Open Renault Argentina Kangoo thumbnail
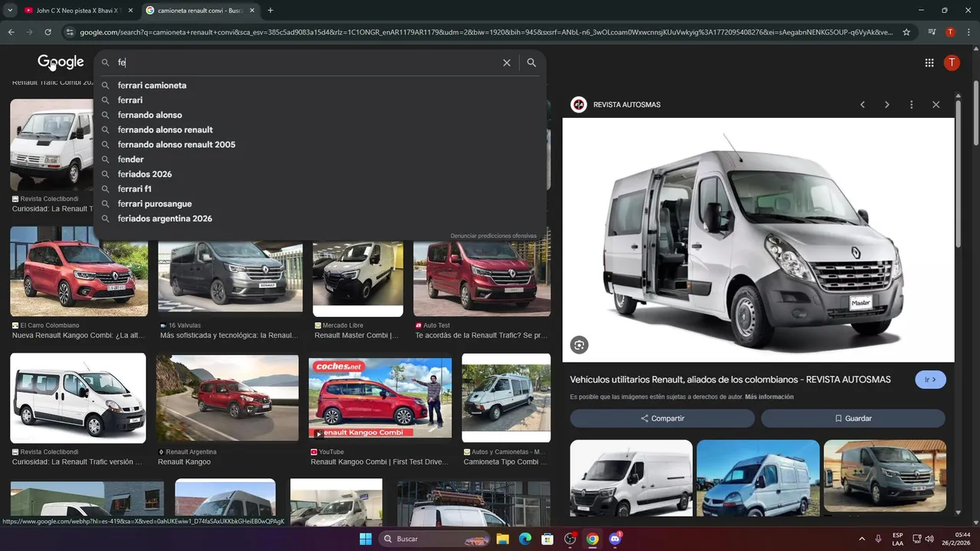 tap(227, 398)
